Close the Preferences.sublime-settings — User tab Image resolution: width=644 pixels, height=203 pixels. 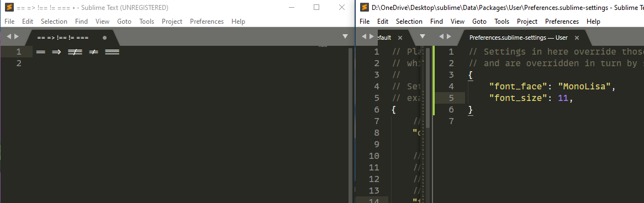(x=577, y=38)
